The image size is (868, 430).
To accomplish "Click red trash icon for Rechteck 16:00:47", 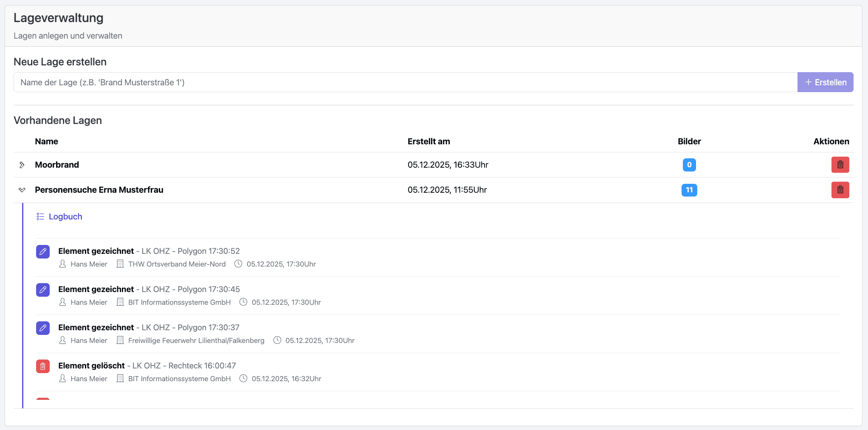I will 43,366.
